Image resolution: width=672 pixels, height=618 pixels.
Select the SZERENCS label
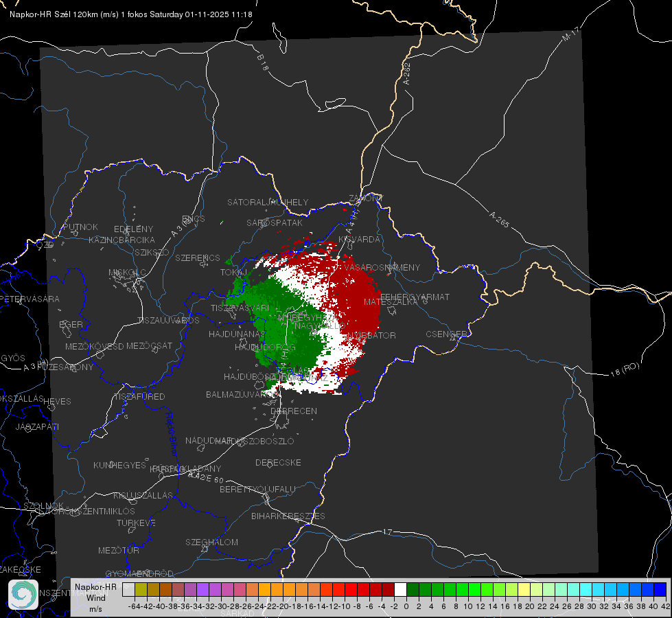198,257
